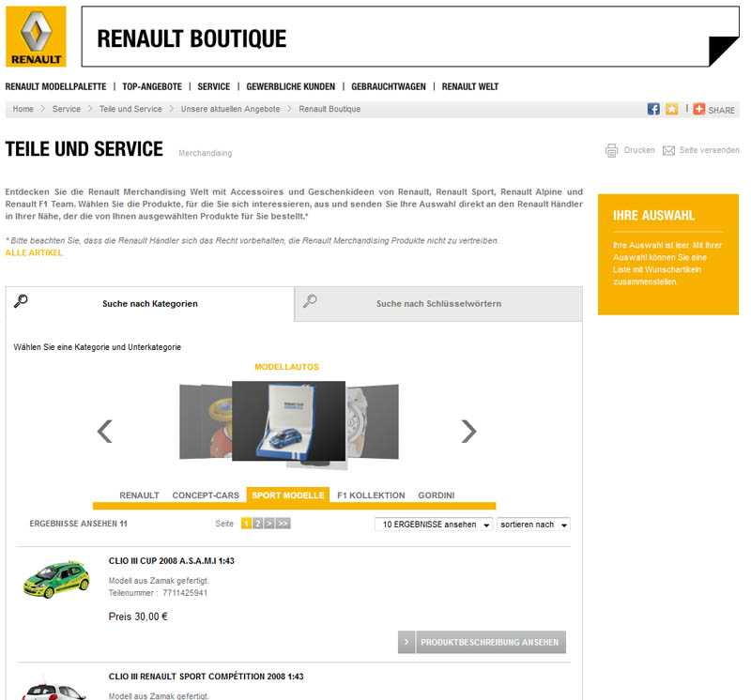Open the Renault Modellpalette menu

tap(55, 86)
